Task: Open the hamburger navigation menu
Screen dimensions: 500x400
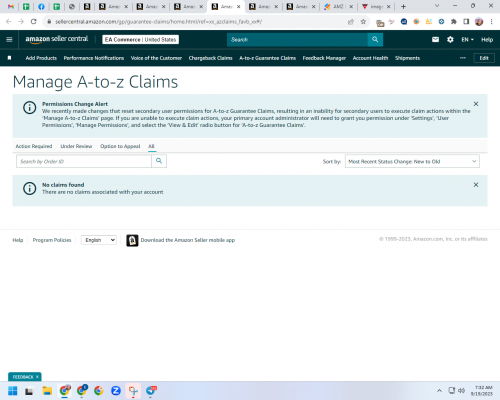Action: tap(9, 39)
